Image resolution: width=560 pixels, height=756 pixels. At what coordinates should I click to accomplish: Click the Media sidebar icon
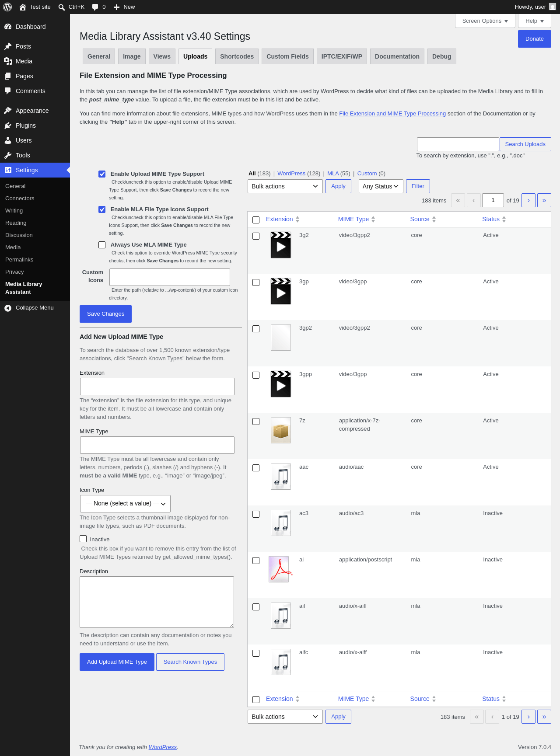[8, 61]
